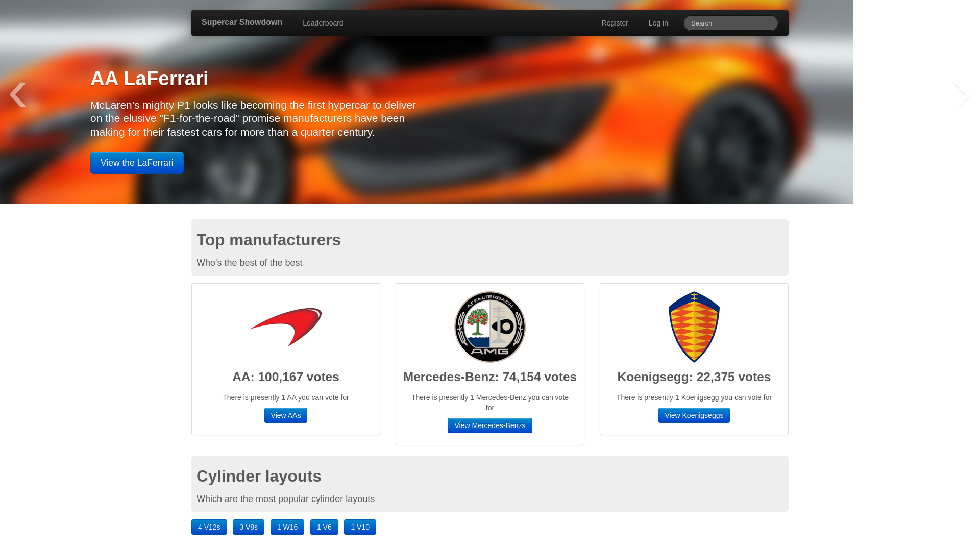
Task: Click the Cylinder layouts heading
Action: (x=259, y=476)
